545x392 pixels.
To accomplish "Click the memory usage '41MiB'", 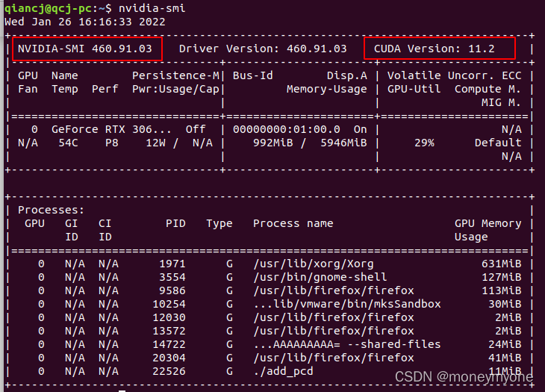I will (505, 358).
